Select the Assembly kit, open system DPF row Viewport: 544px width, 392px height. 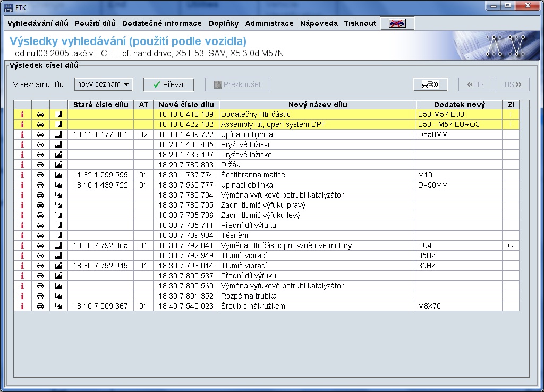317,124
